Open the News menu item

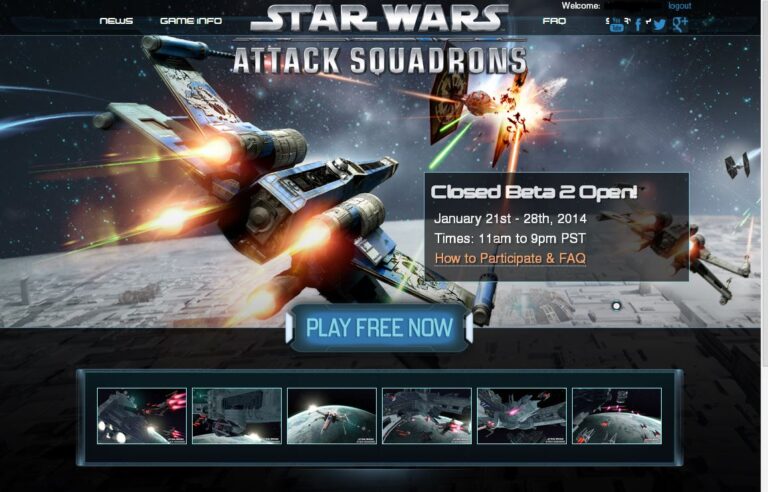pyautogui.click(x=116, y=21)
